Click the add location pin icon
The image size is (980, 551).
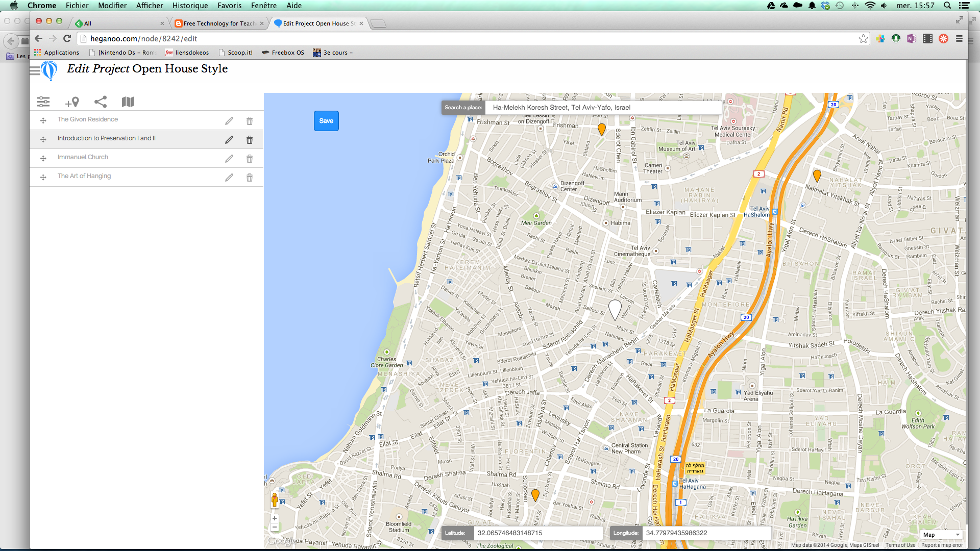pyautogui.click(x=72, y=102)
